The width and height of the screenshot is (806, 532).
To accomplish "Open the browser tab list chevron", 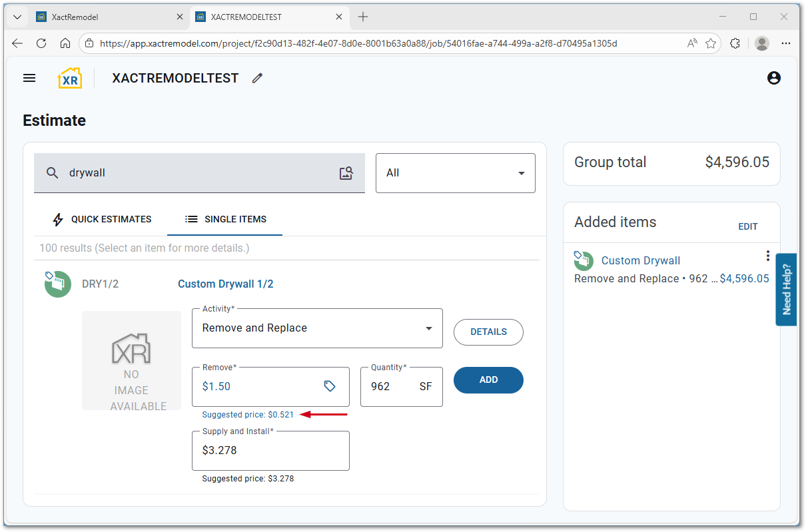I will (x=17, y=17).
